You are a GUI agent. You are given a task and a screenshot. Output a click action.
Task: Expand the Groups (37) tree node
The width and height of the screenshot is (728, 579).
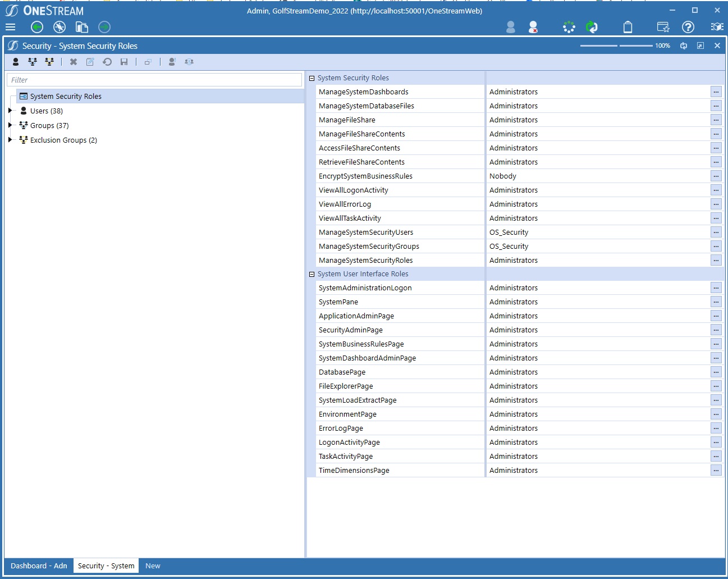coord(10,125)
